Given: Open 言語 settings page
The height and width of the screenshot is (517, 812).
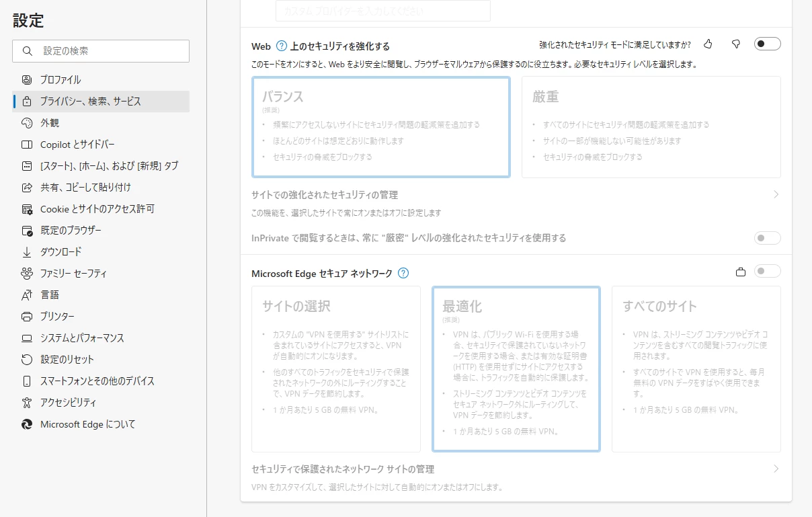Looking at the screenshot, I should (101, 295).
